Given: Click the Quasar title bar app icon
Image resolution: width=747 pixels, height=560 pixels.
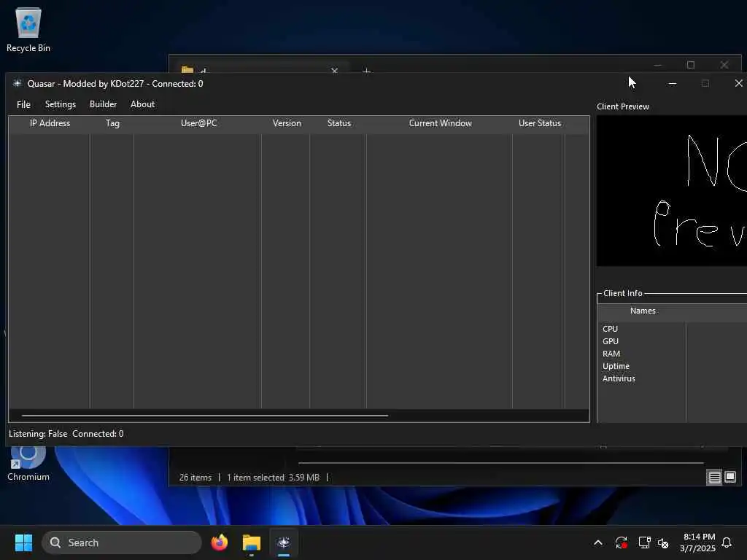Looking at the screenshot, I should click(x=18, y=83).
